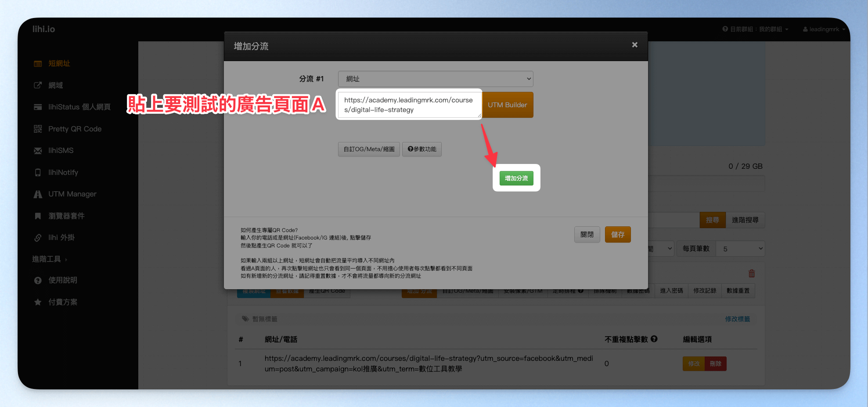
Task: Click the red trash delete icon
Action: [752, 273]
